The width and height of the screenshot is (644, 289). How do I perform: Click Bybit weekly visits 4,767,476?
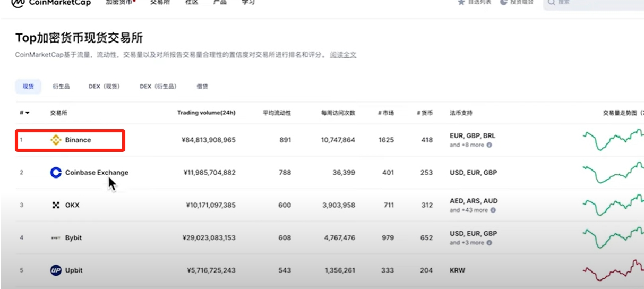click(339, 238)
